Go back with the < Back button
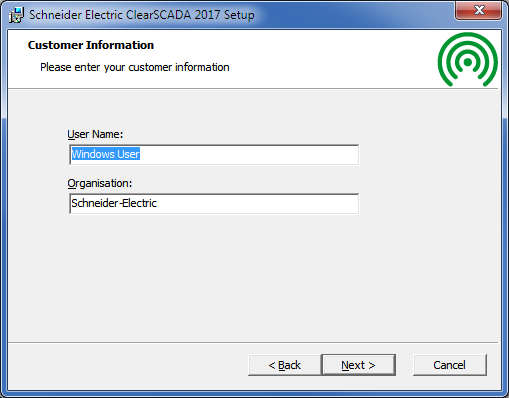Screen dimensions: 509x398 (x=284, y=365)
